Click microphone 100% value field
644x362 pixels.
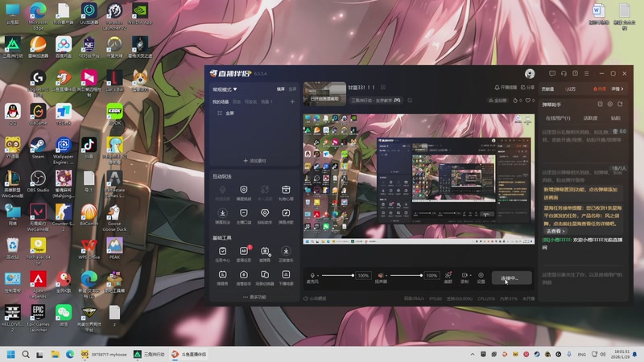coord(363,275)
